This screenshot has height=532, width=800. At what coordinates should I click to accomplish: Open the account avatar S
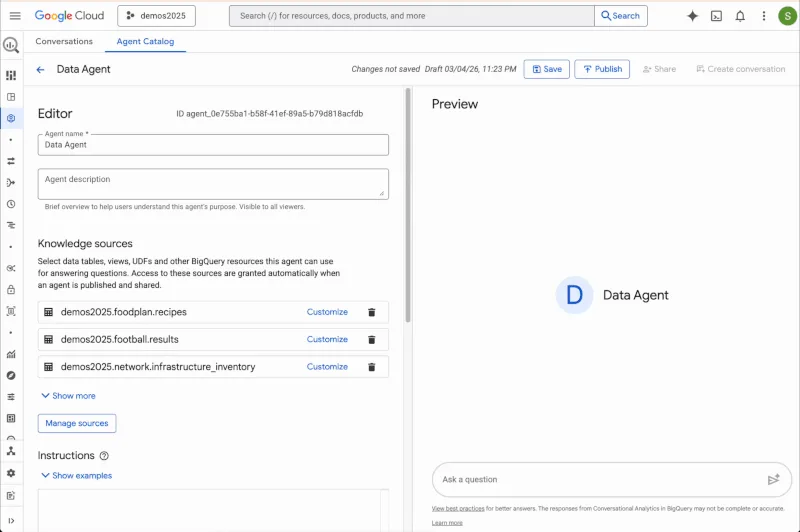787,16
